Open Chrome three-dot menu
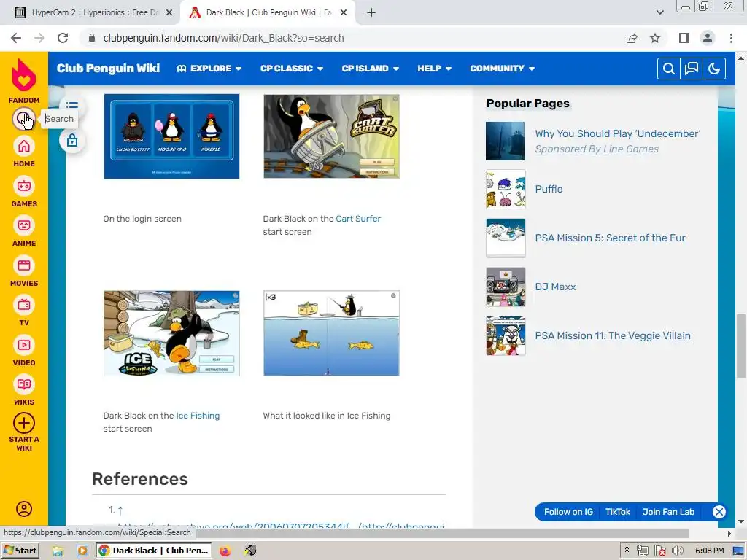 [731, 38]
